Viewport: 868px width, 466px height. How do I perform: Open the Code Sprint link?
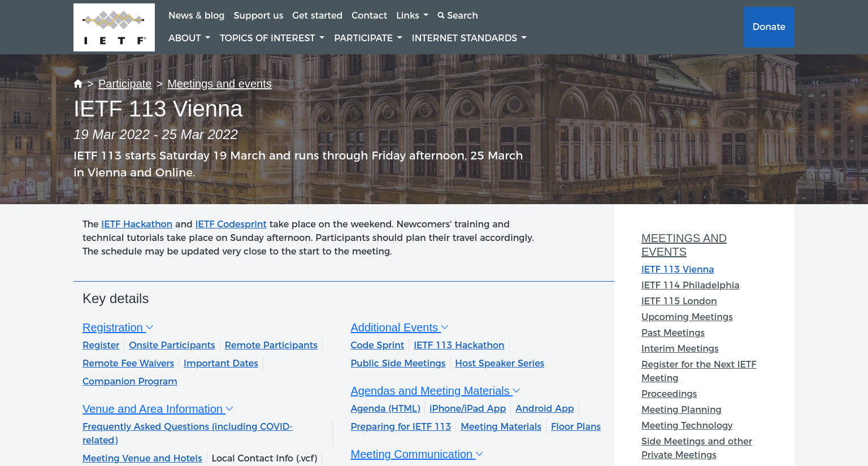coord(377,345)
